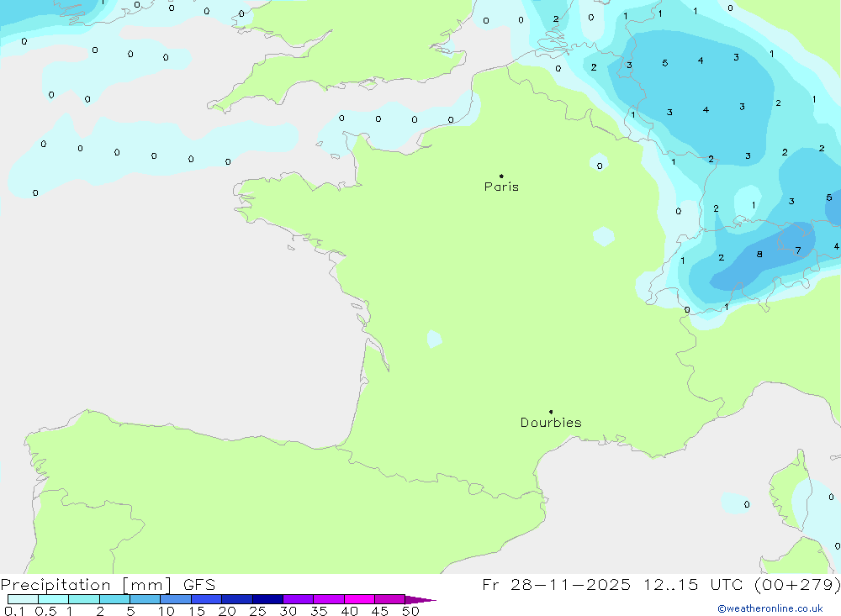This screenshot has height=616, width=841.
Task: Click the 40–45 mm magenta legend swatch
Action: point(359,599)
